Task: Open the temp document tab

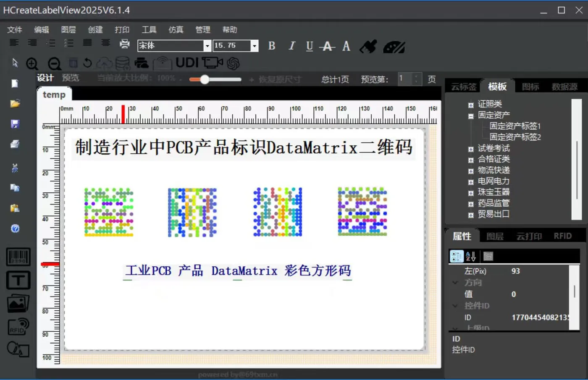Action: pyautogui.click(x=54, y=94)
